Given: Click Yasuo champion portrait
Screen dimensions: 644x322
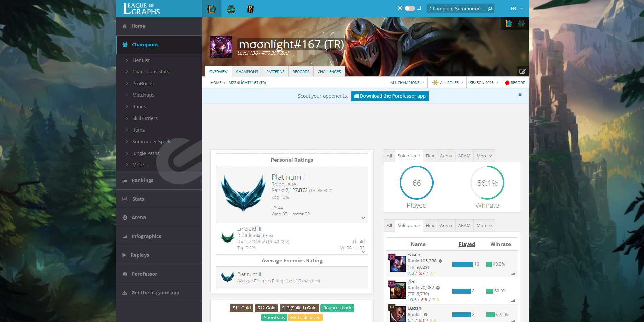Looking at the screenshot, I should 398,263.
